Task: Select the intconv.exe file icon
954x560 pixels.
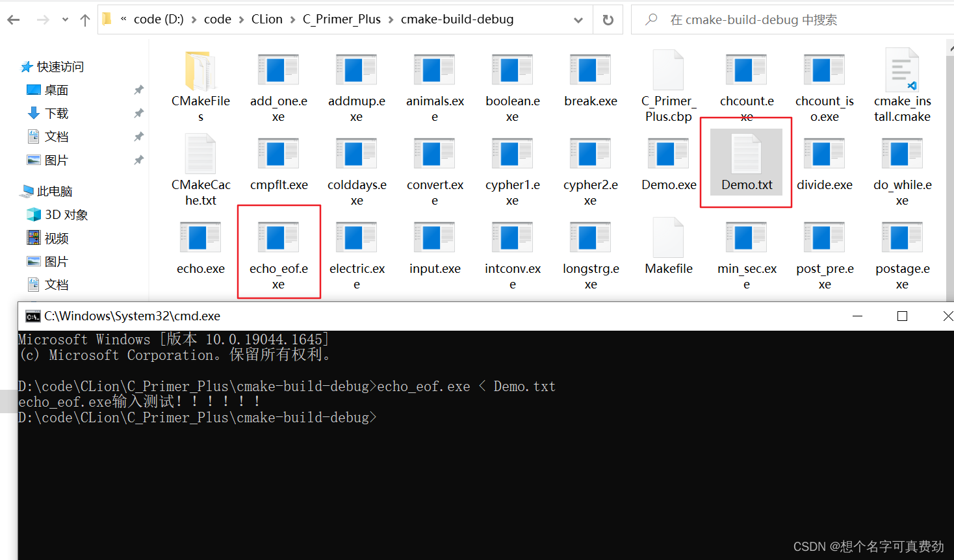Action: [x=512, y=238]
